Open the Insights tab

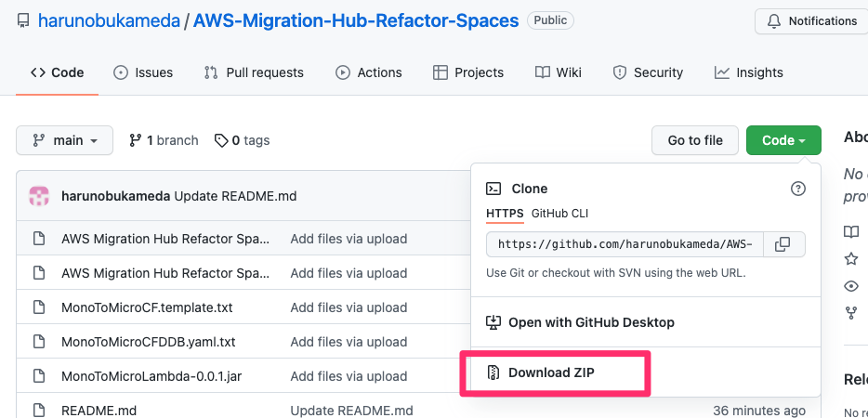pyautogui.click(x=749, y=72)
